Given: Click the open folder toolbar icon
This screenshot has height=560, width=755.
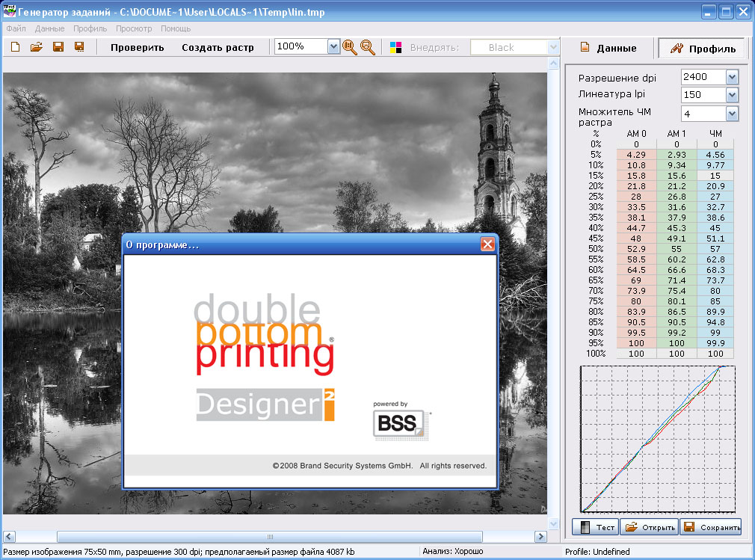Looking at the screenshot, I should tap(36, 47).
